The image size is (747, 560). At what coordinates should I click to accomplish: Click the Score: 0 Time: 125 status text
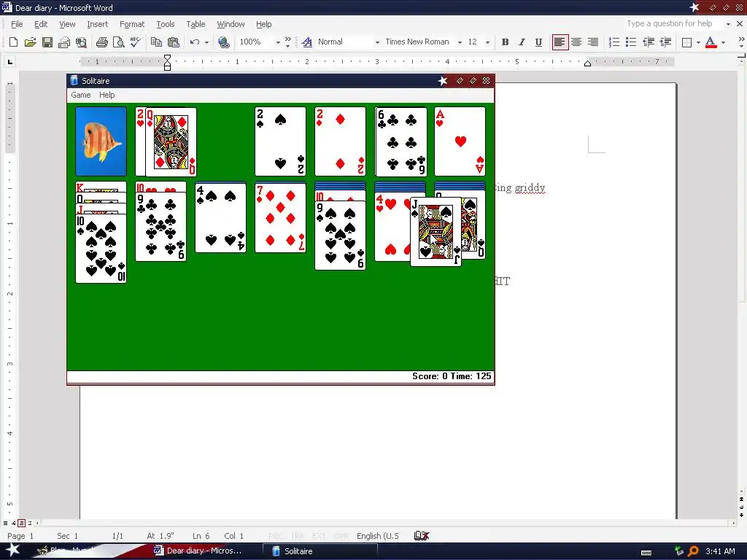[x=451, y=376]
